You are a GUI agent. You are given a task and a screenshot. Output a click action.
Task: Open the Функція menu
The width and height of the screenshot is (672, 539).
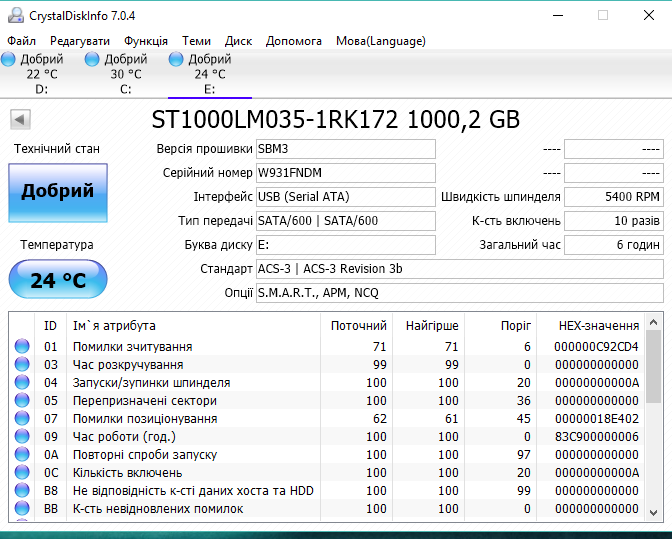pos(146,41)
